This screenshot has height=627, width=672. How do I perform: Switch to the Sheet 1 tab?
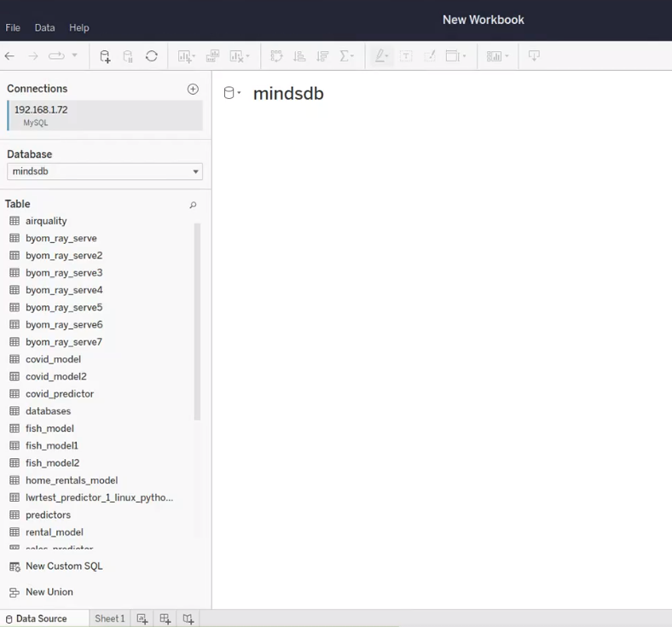110,618
